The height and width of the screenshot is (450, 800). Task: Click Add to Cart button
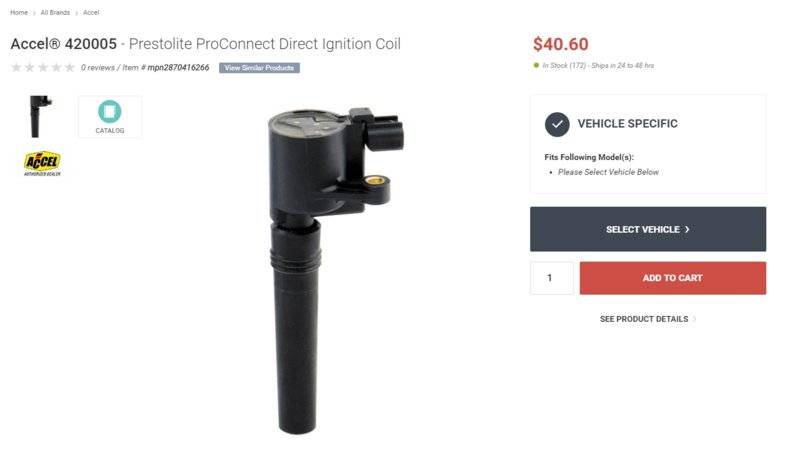point(672,278)
